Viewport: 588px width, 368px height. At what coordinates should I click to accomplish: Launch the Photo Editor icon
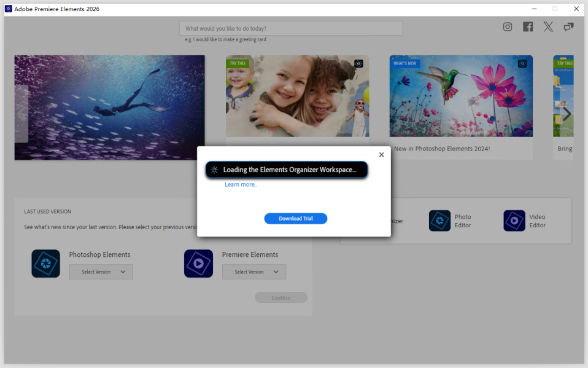tap(439, 220)
